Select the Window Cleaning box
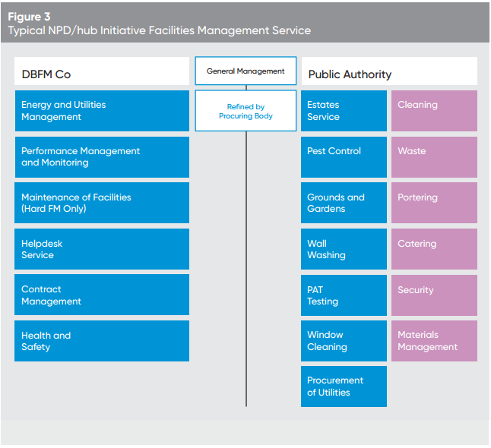This screenshot has height=448, width=491. [x=344, y=341]
